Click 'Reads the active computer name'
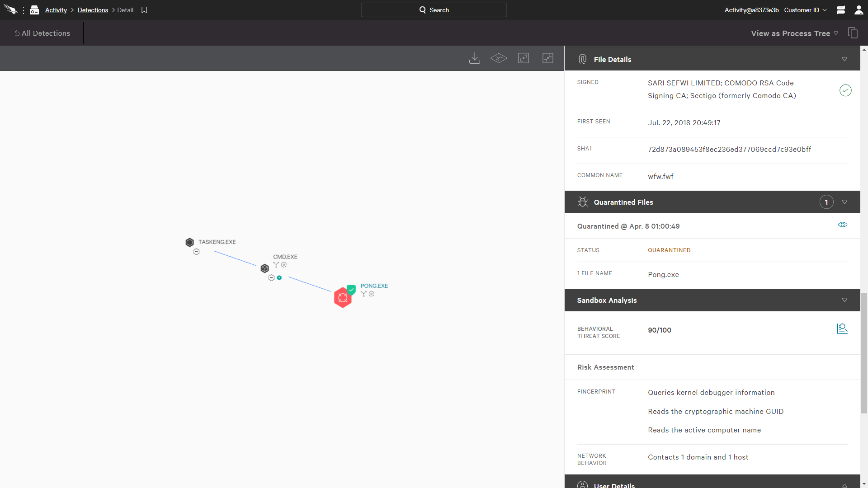The image size is (868, 488). [x=704, y=430]
